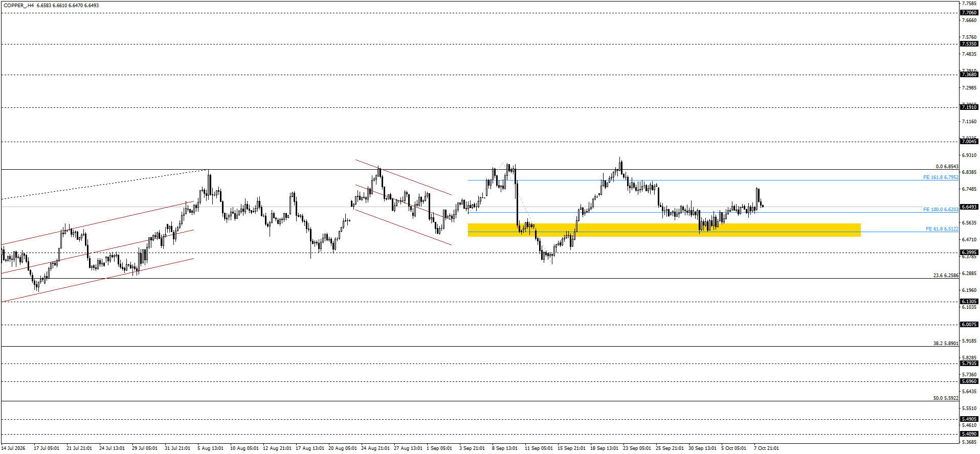
Task: Click the FE 61.8 6.5122 expansion label
Action: pyautogui.click(x=942, y=229)
